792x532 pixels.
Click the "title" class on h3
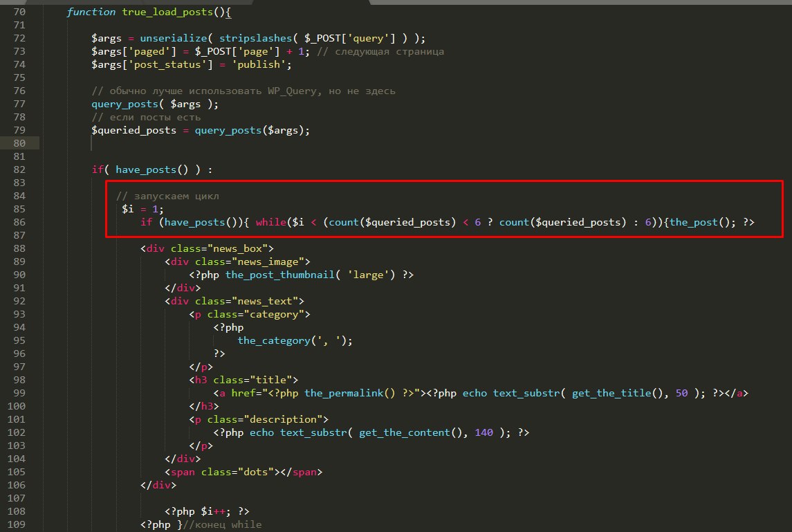pos(270,380)
